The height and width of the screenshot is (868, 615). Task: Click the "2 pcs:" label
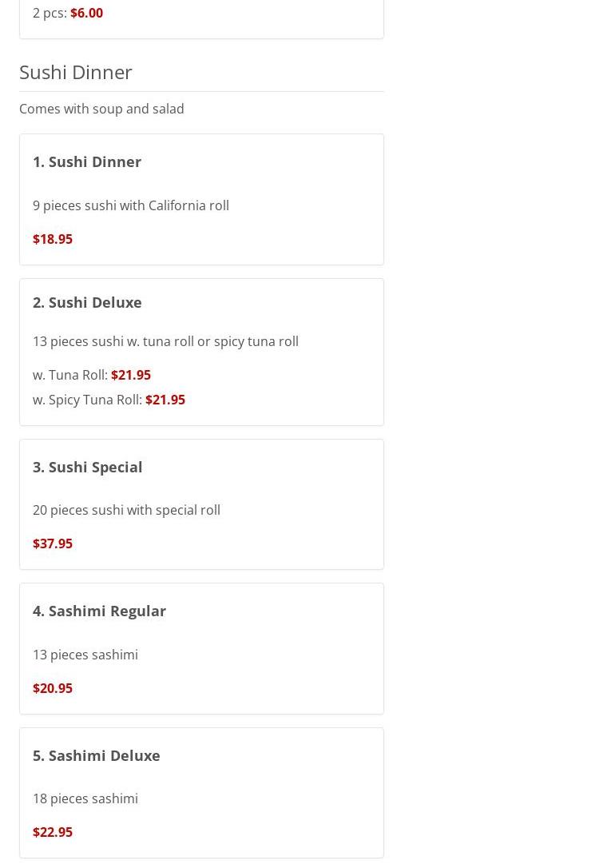pyautogui.click(x=50, y=13)
